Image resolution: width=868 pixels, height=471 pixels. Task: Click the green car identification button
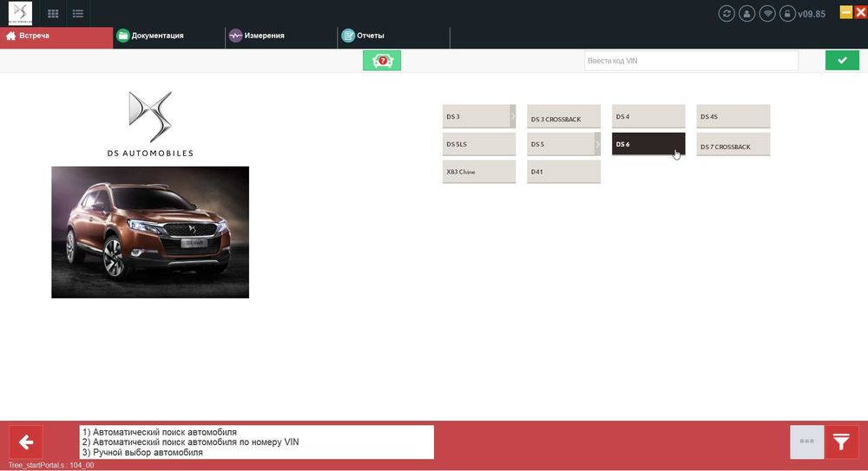click(x=382, y=61)
